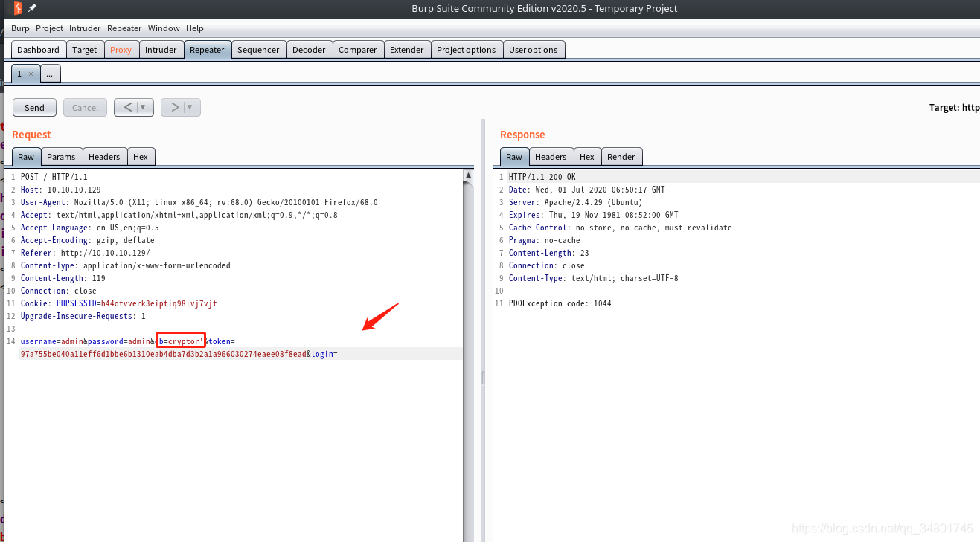Close repeater tab 1 with its x icon
The height and width of the screenshot is (542, 980).
pos(31,74)
